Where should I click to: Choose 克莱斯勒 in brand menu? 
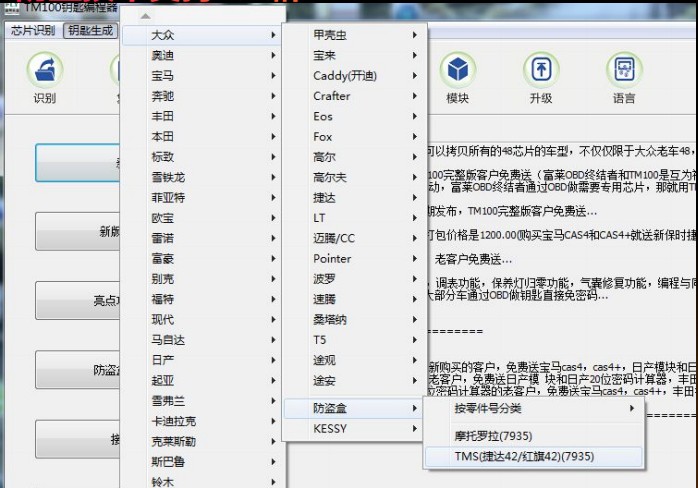(x=201, y=442)
